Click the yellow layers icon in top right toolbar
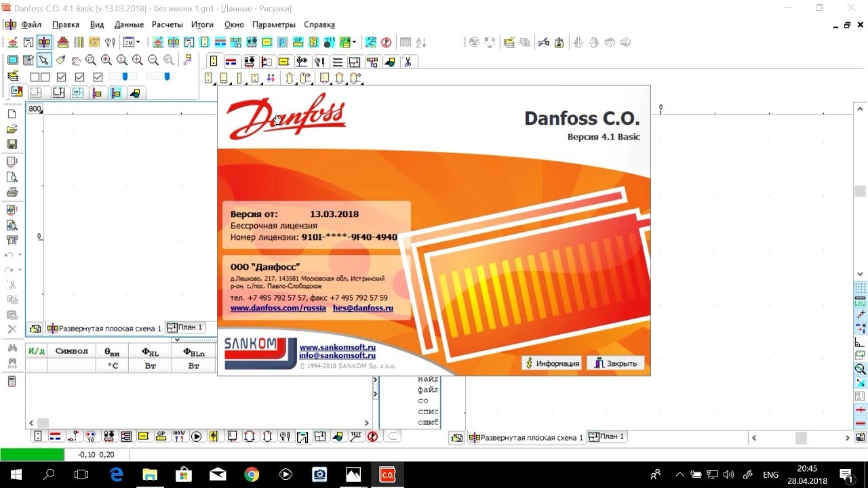The width and height of the screenshot is (868, 488). click(x=509, y=42)
